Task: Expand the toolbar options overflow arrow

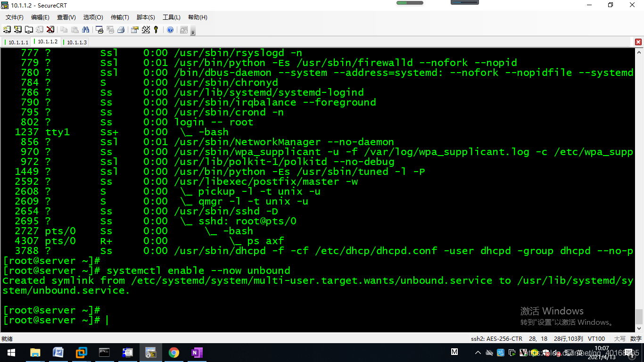Action: click(x=193, y=32)
